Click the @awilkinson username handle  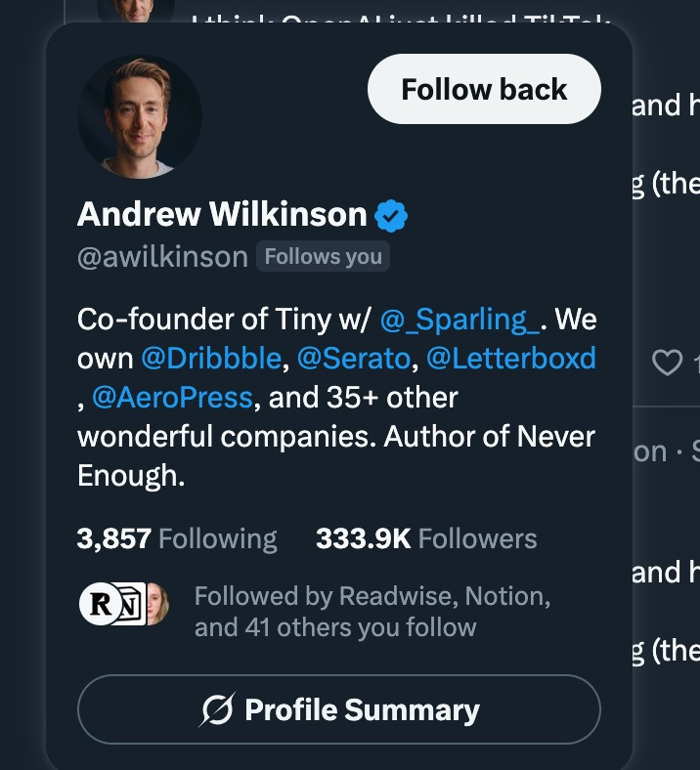tap(162, 257)
